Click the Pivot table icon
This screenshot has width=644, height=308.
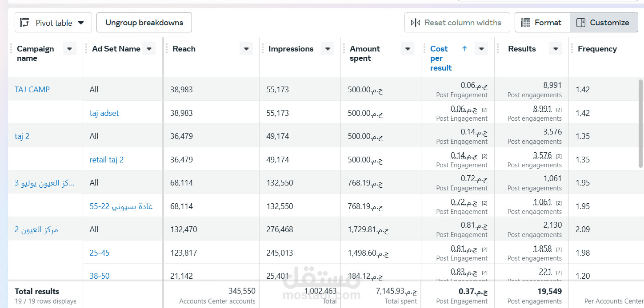coord(25,23)
